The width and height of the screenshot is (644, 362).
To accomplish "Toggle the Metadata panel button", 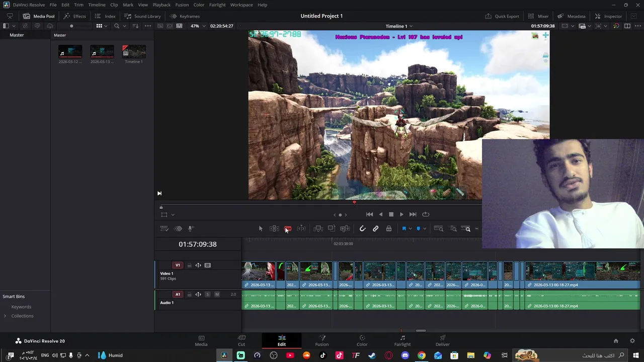I will coord(572,16).
